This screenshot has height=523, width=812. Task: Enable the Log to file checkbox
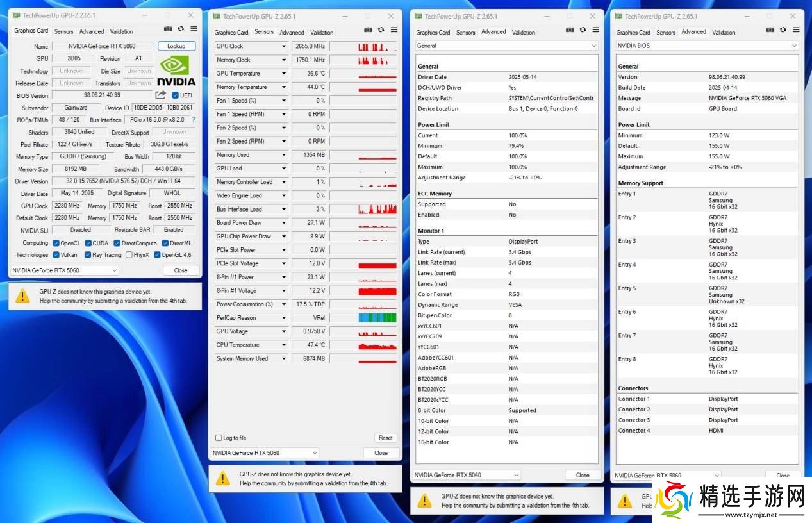[x=219, y=438]
